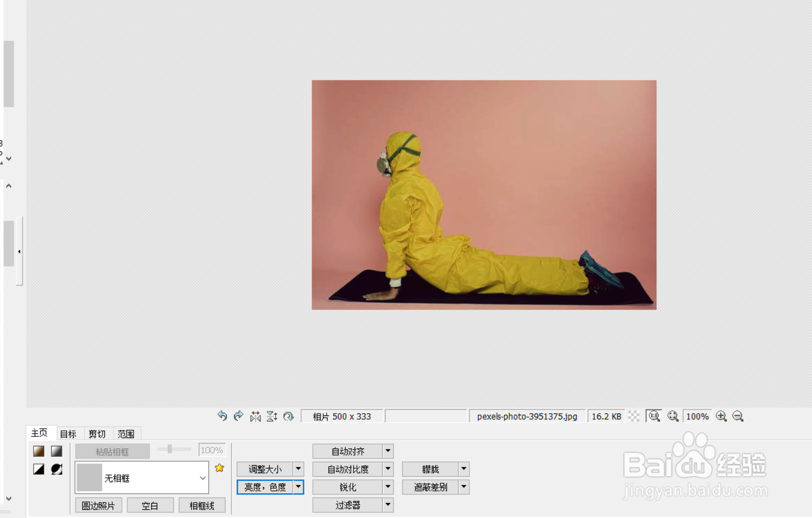Click the 圆边照片 button

[99, 505]
